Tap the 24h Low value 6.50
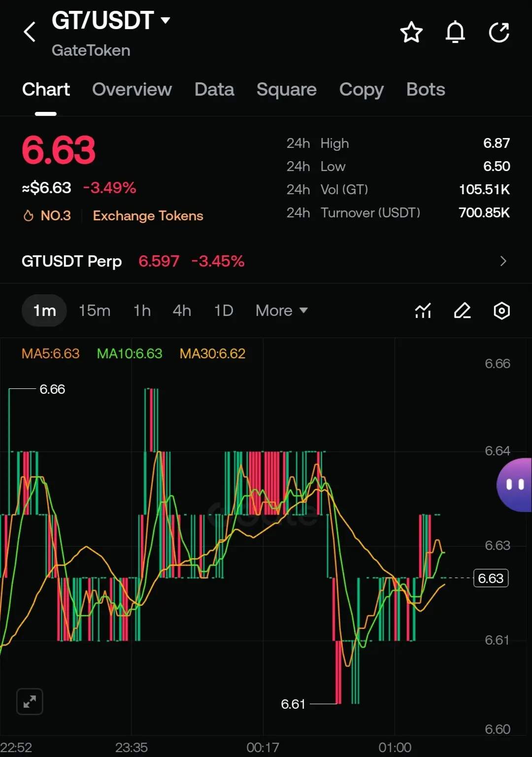 coord(497,167)
